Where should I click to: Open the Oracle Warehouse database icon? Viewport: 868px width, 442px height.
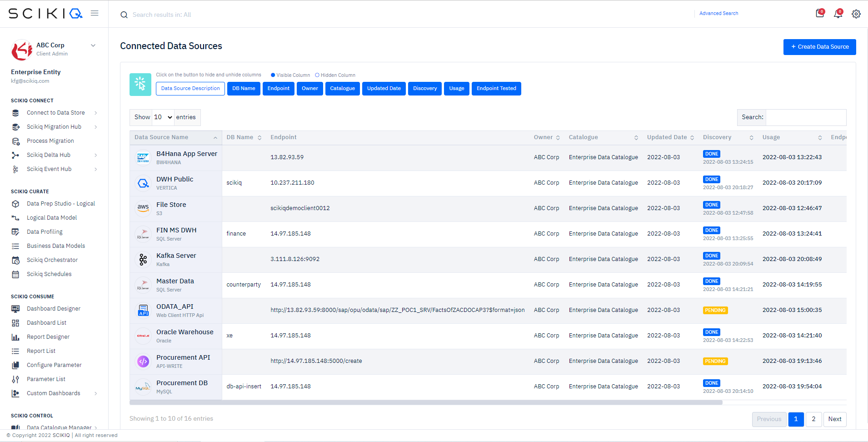pos(143,336)
